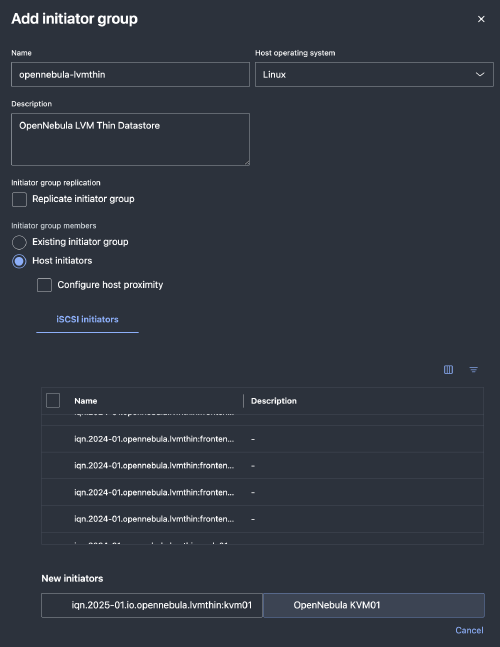This screenshot has height=647, width=500.
Task: Tick the Configure host proximity checkbox
Action: coord(45,285)
